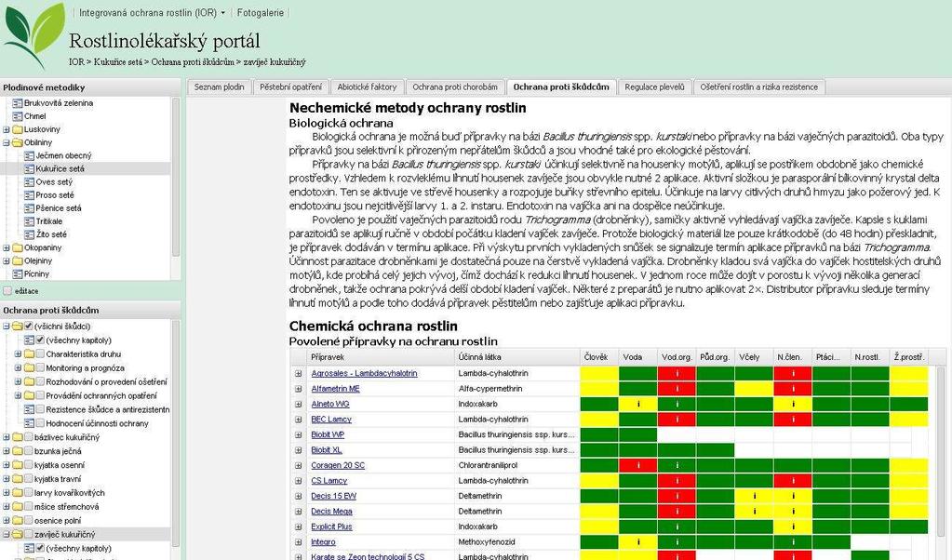Screen dimensions: 952x560
Task: Open the Integrovaná ochrana rostlin (IOR) dropdown
Action: tap(152, 12)
